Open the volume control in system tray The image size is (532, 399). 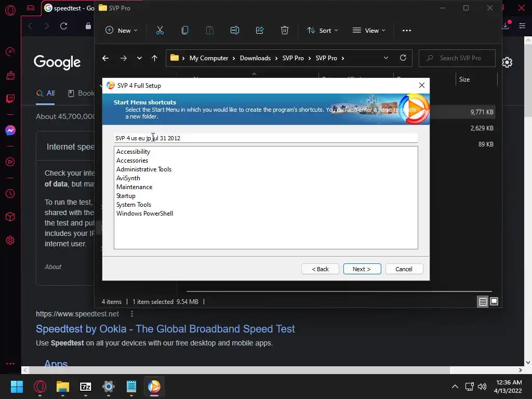(x=482, y=387)
